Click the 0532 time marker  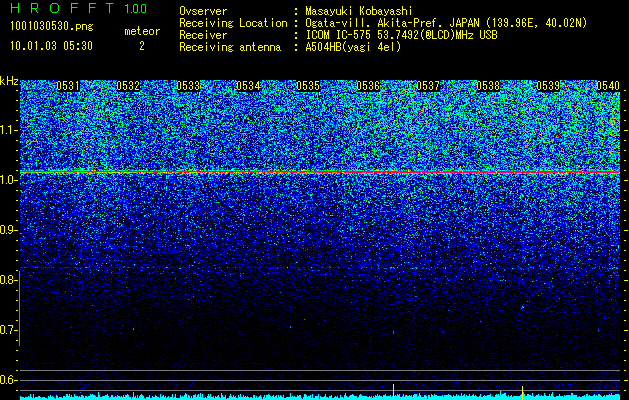pyautogui.click(x=128, y=86)
